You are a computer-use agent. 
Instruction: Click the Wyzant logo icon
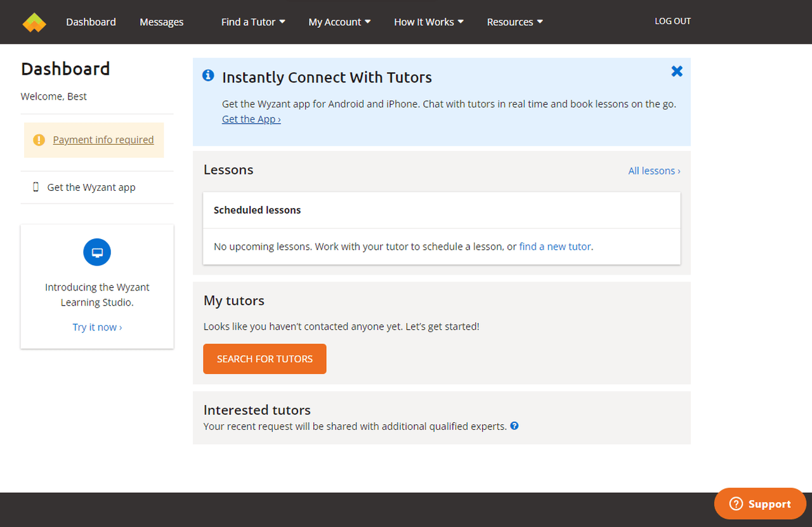pos(34,22)
